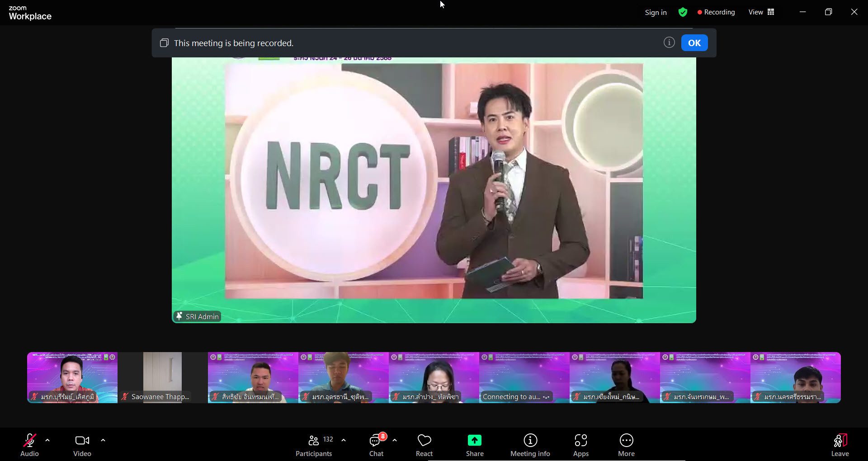868x461 pixels.
Task: Open Chat with 8 unread messages
Action: pos(376,445)
